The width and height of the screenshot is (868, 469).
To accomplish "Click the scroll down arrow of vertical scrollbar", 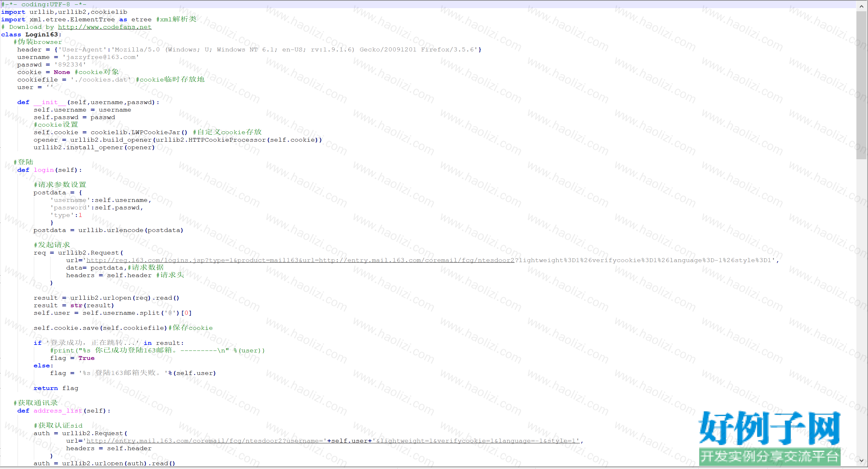I will 862,460.
